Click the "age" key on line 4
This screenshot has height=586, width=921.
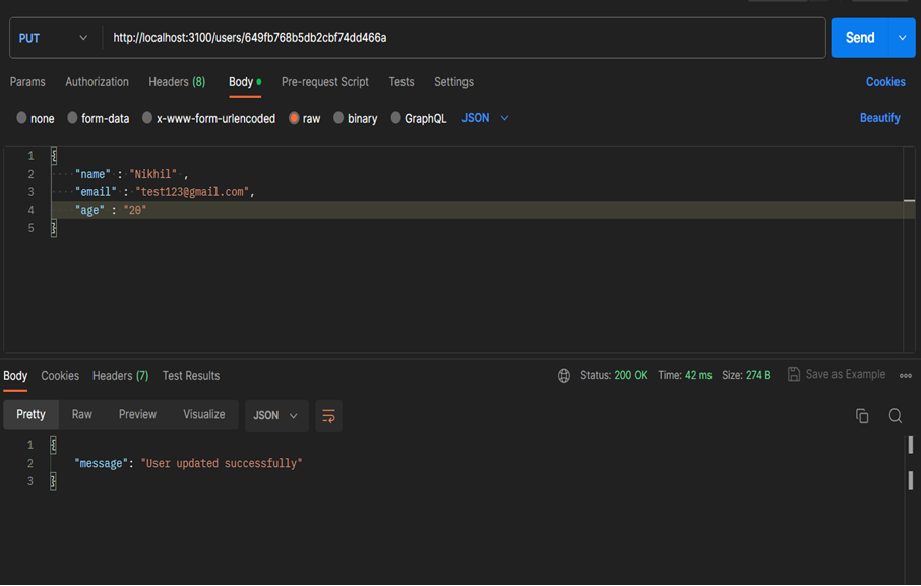pyautogui.click(x=90, y=210)
